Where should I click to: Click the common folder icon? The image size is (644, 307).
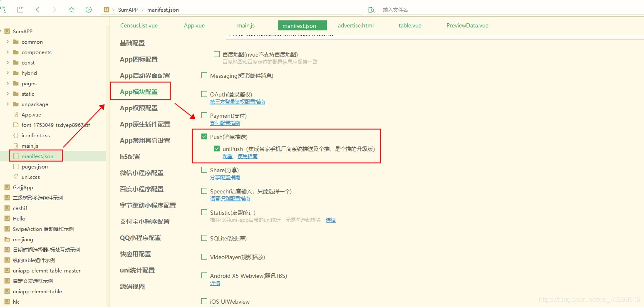[x=16, y=42]
